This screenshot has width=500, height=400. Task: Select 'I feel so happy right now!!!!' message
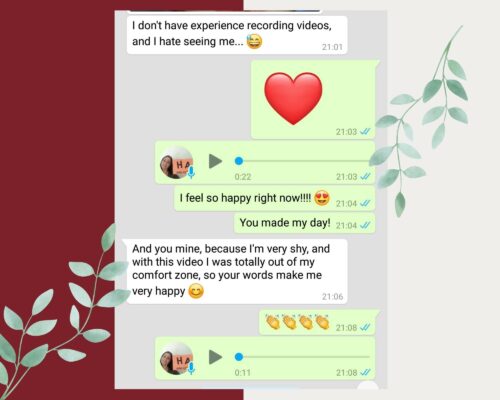click(x=275, y=199)
